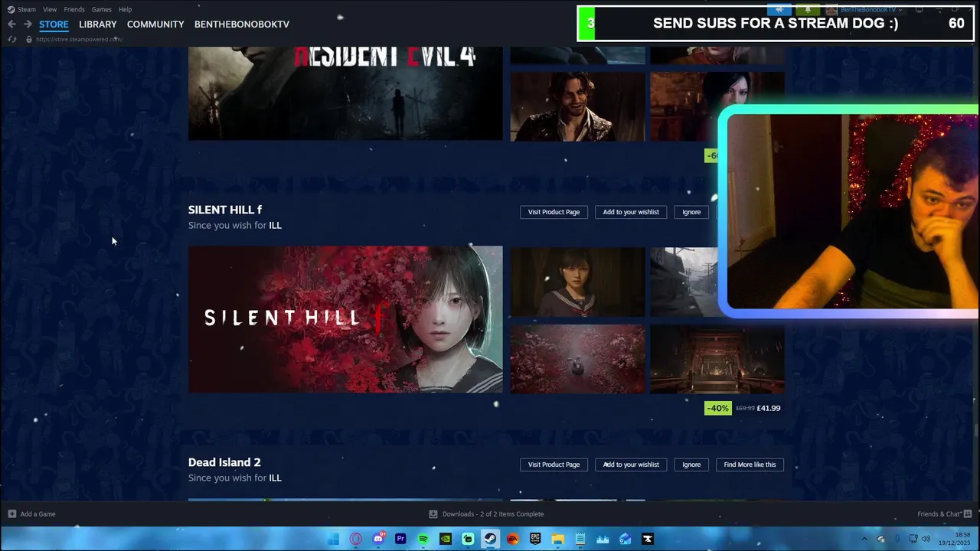Open the View menu

coord(50,9)
